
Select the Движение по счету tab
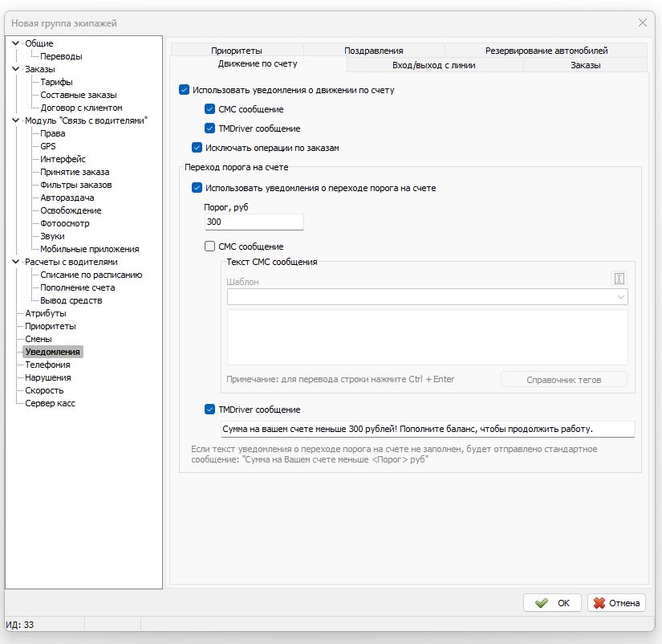point(258,63)
